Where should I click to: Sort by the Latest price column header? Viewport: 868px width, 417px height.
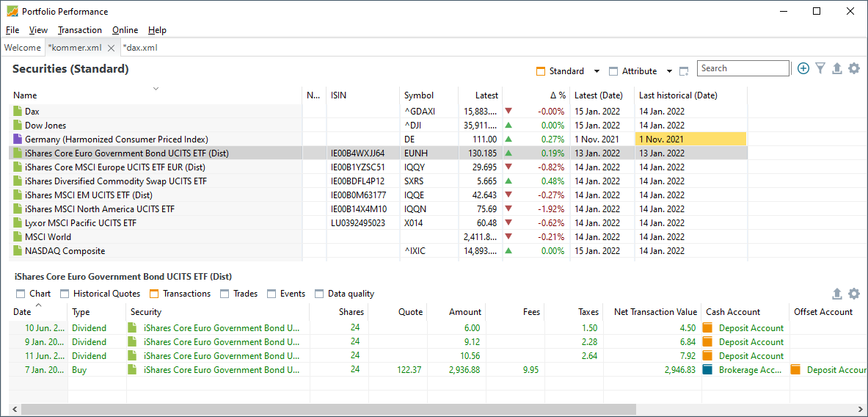481,95
